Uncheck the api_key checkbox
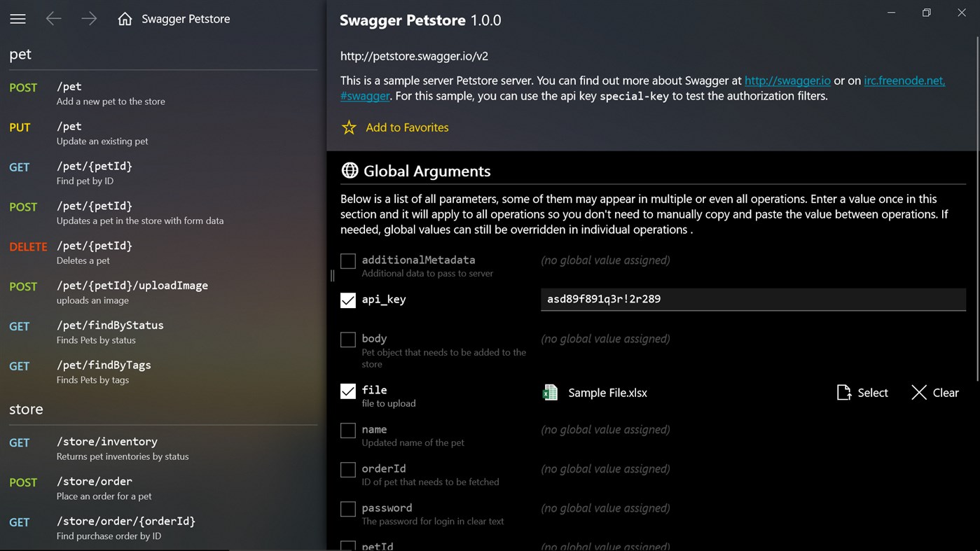Image resolution: width=980 pixels, height=551 pixels. point(347,300)
